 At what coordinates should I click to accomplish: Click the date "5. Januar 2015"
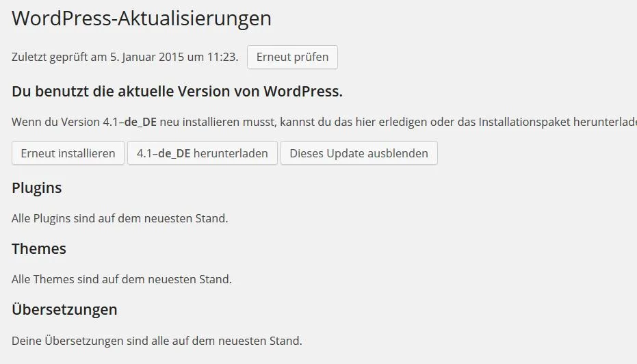point(147,57)
